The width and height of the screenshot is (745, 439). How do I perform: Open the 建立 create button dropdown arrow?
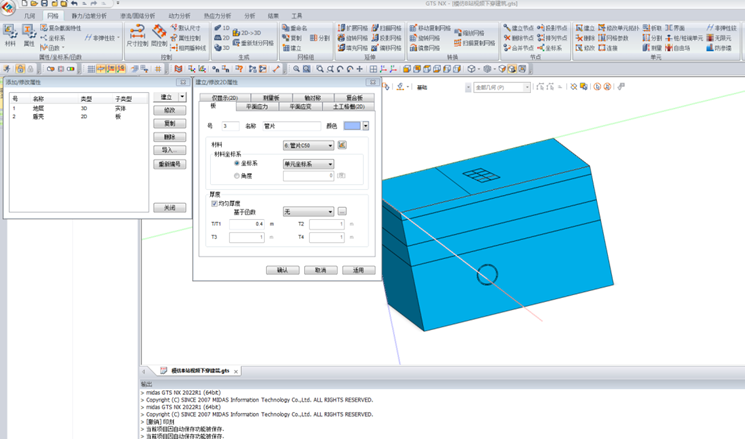pos(182,97)
